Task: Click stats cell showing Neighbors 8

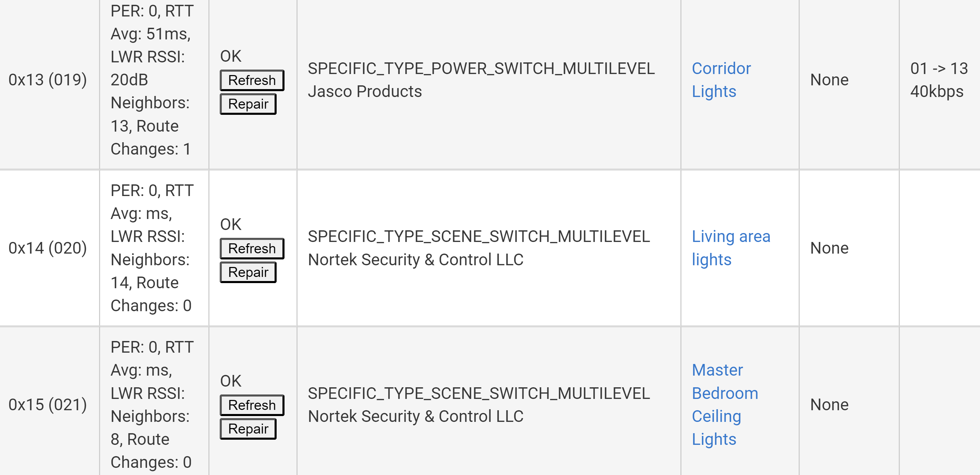Action: click(154, 405)
